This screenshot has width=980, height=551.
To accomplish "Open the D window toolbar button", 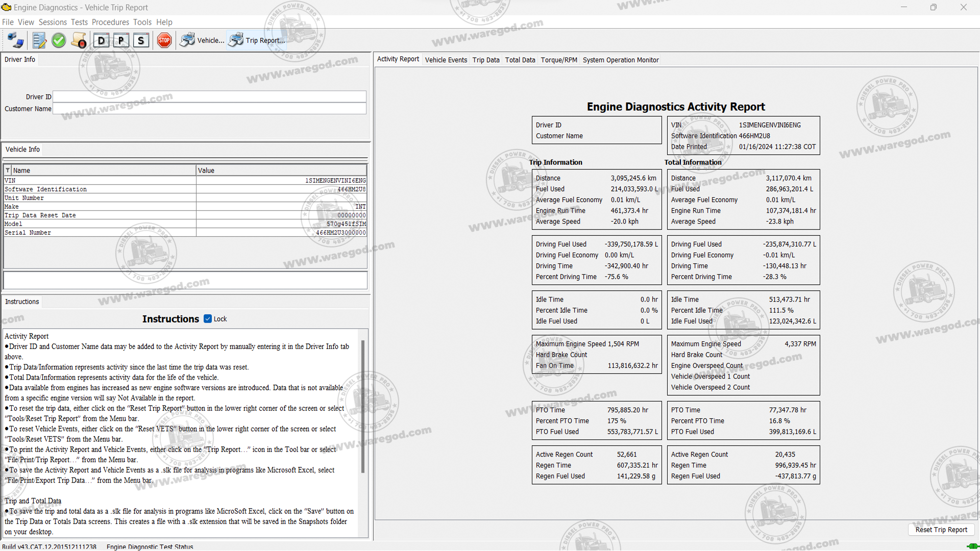I will [x=102, y=40].
